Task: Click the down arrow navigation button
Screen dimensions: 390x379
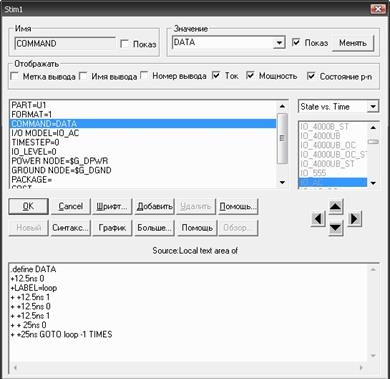Action: click(x=335, y=228)
